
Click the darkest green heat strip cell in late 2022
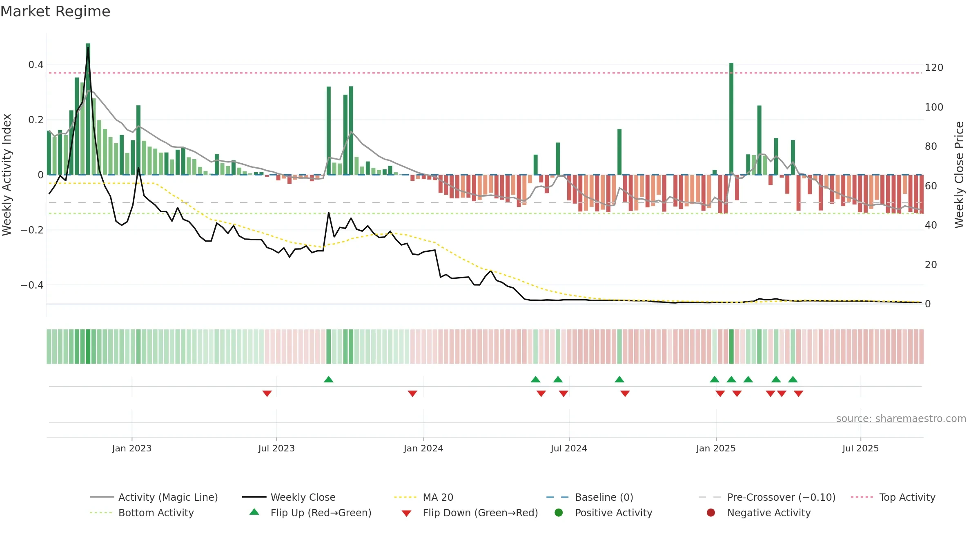tap(88, 347)
